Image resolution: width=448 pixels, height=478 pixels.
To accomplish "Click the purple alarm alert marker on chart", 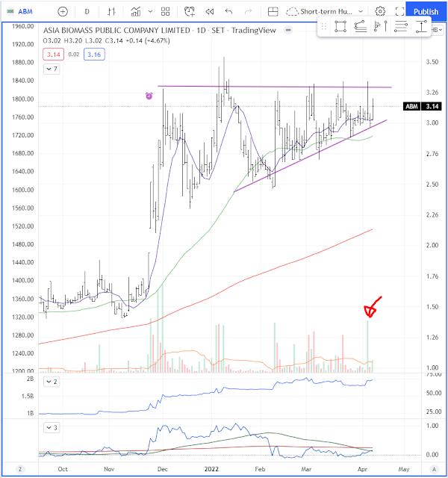I will [x=149, y=96].
